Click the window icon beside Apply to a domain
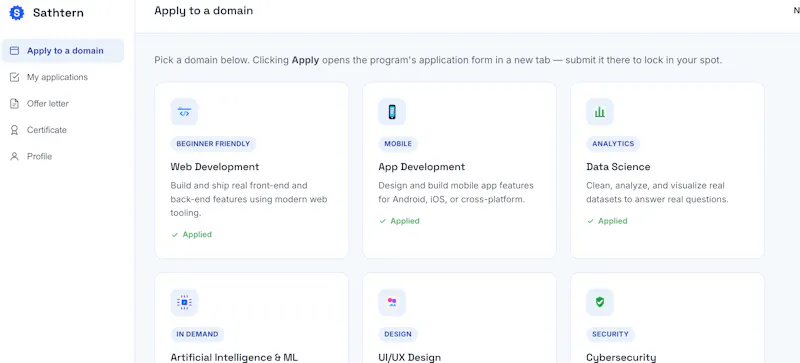The image size is (800, 363). (14, 51)
